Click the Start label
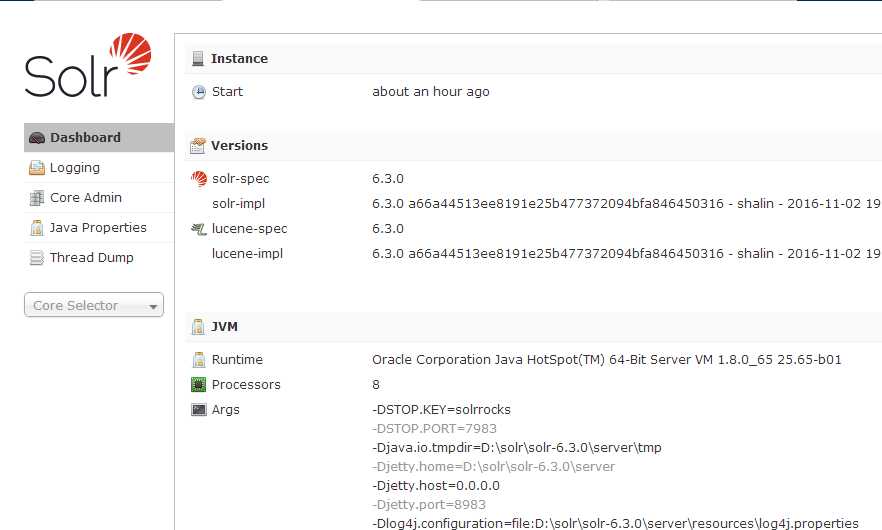The height and width of the screenshot is (530, 882). [x=227, y=92]
